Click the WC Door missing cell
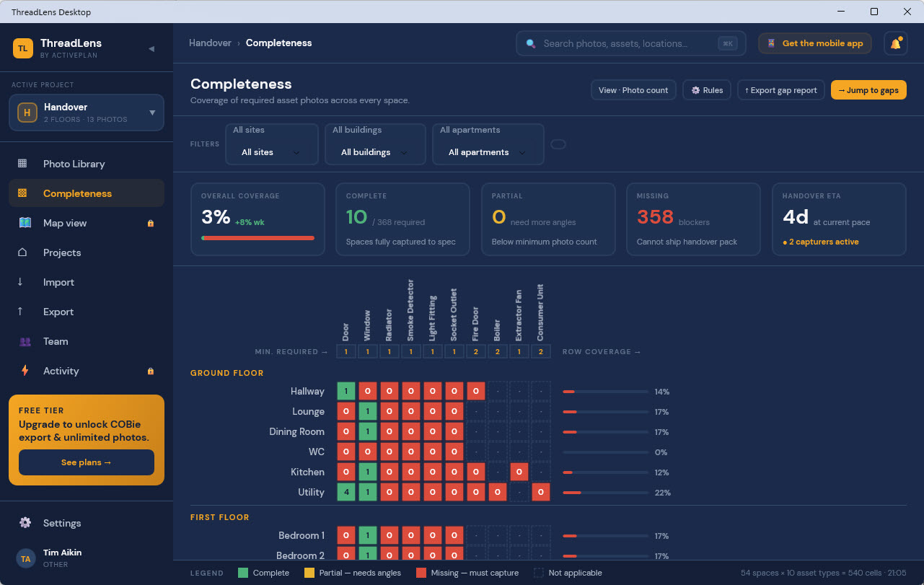Image resolution: width=924 pixels, height=585 pixels. click(346, 452)
